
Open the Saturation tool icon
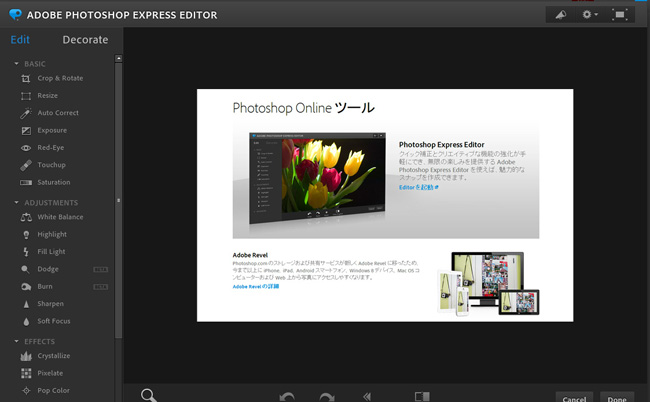26,182
